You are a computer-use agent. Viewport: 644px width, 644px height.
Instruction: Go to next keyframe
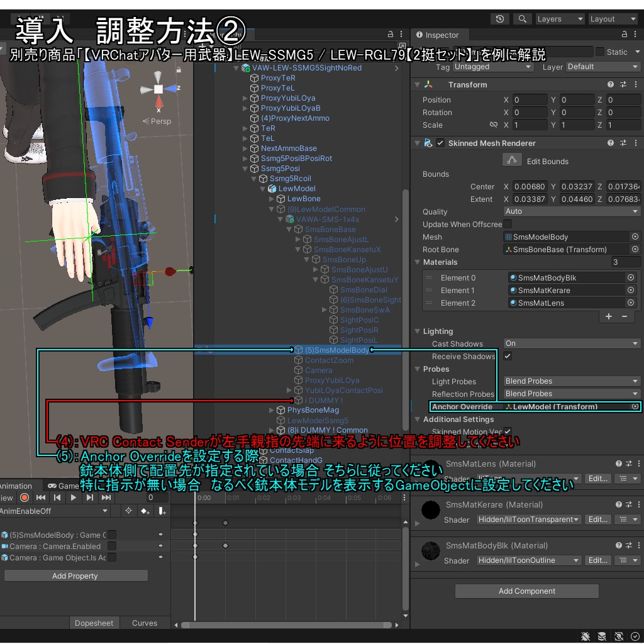pyautogui.click(x=89, y=497)
